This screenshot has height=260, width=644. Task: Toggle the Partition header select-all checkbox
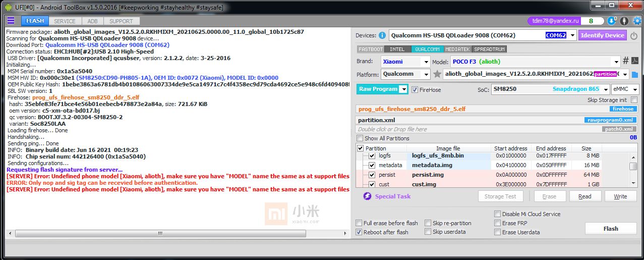pyautogui.click(x=360, y=148)
